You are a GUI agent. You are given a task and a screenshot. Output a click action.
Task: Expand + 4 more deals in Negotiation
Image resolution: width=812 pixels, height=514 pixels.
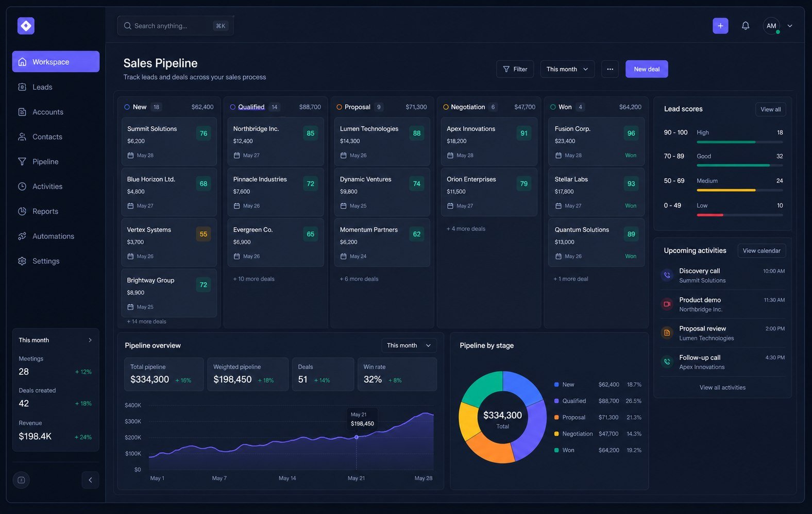coord(466,229)
